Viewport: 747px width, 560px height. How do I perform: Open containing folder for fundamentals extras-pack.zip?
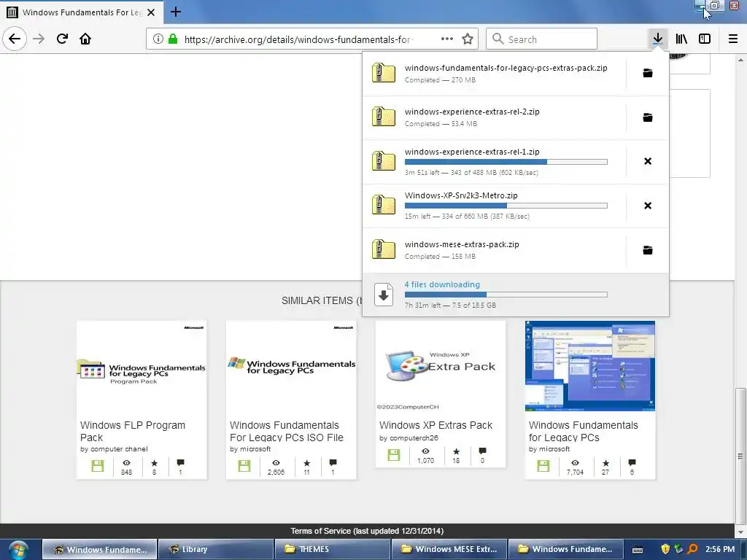point(648,73)
